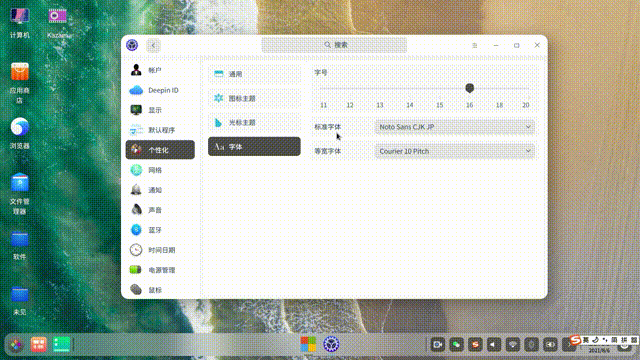
Task: Open the launcher in the dock
Action: (x=16, y=345)
